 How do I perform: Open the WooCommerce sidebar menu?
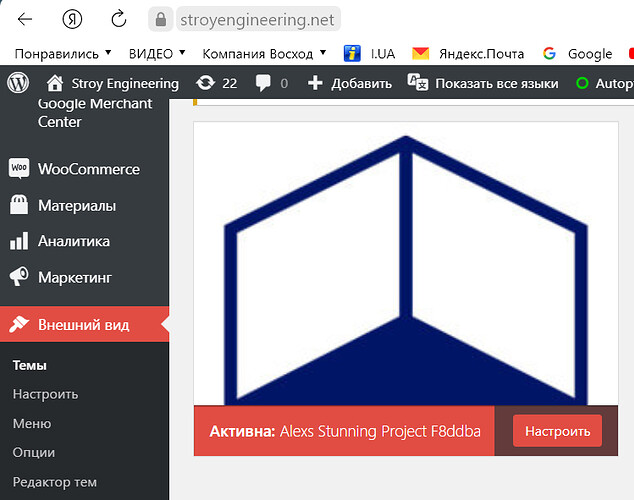click(89, 169)
